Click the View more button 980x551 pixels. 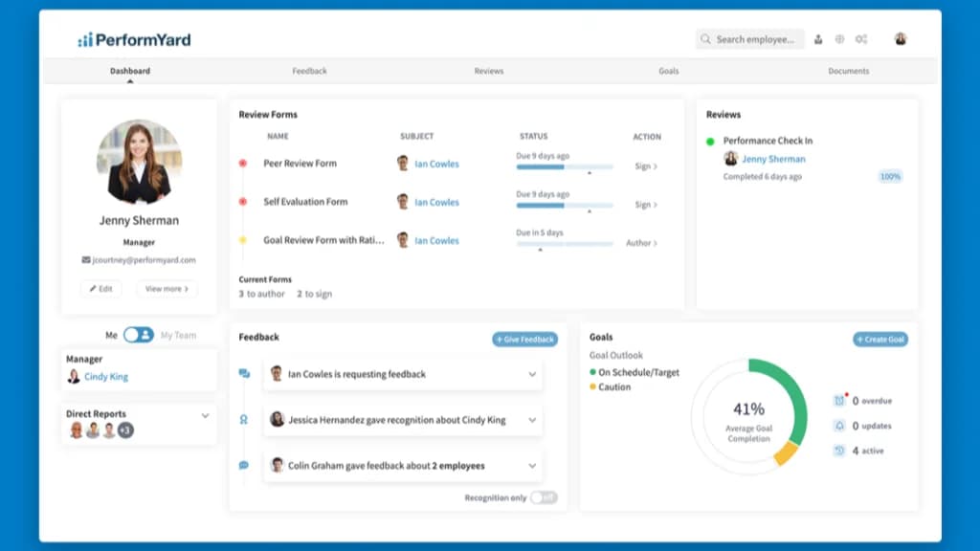pyautogui.click(x=167, y=289)
